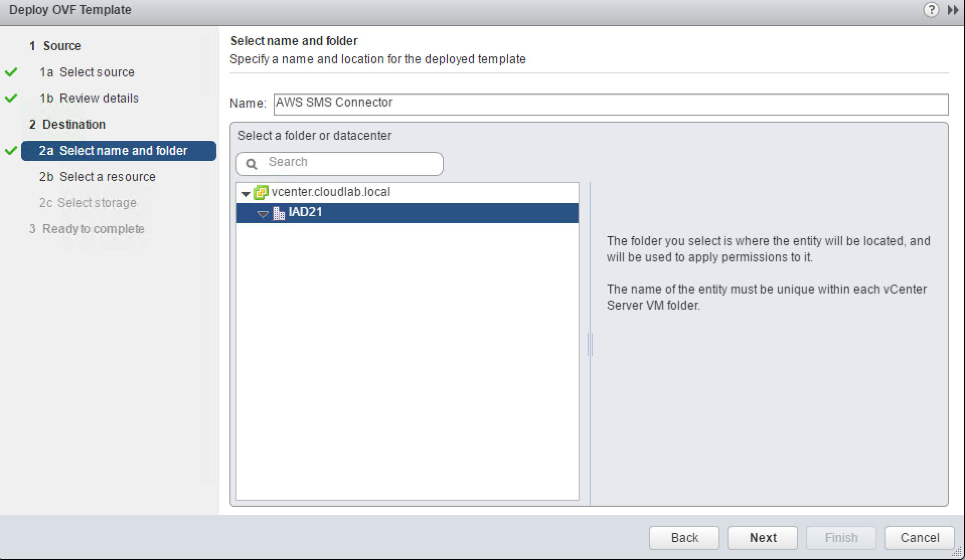Click the green checkmark beside Select source

tap(11, 72)
